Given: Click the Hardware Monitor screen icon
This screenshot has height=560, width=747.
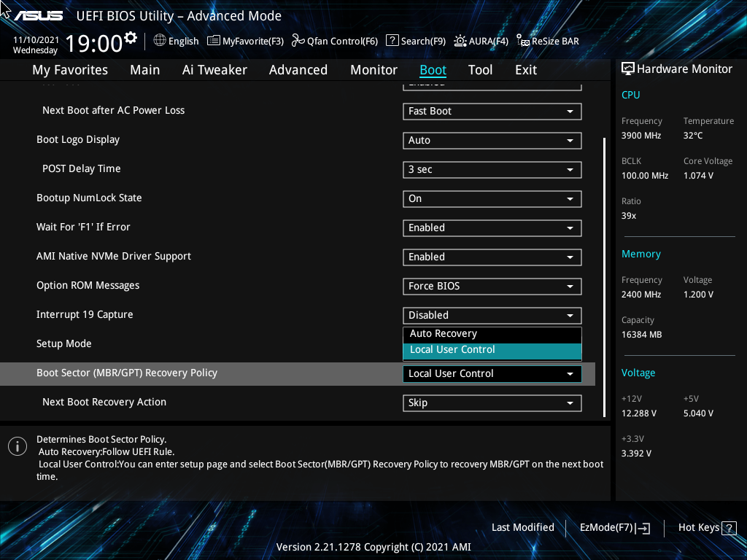Looking at the screenshot, I should pyautogui.click(x=628, y=69).
